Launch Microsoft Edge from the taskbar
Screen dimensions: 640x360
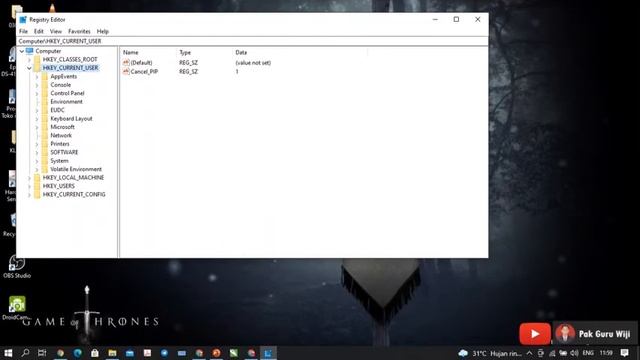tap(78, 353)
